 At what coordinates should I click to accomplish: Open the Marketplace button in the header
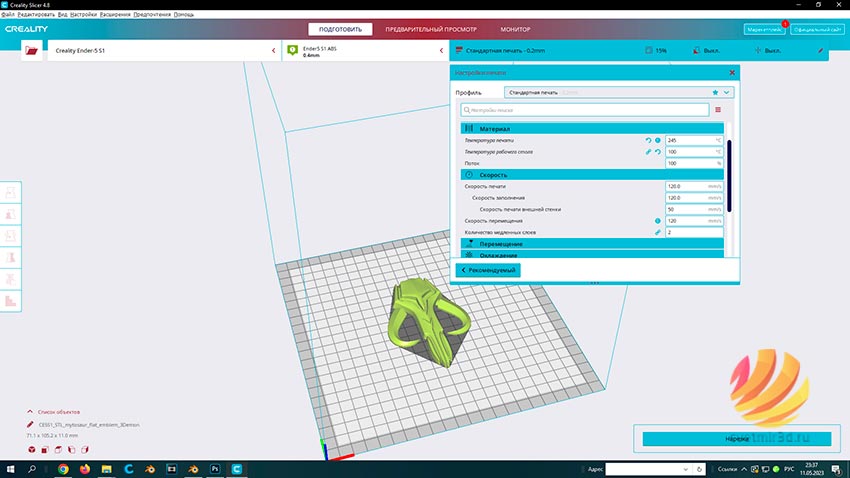coord(764,29)
